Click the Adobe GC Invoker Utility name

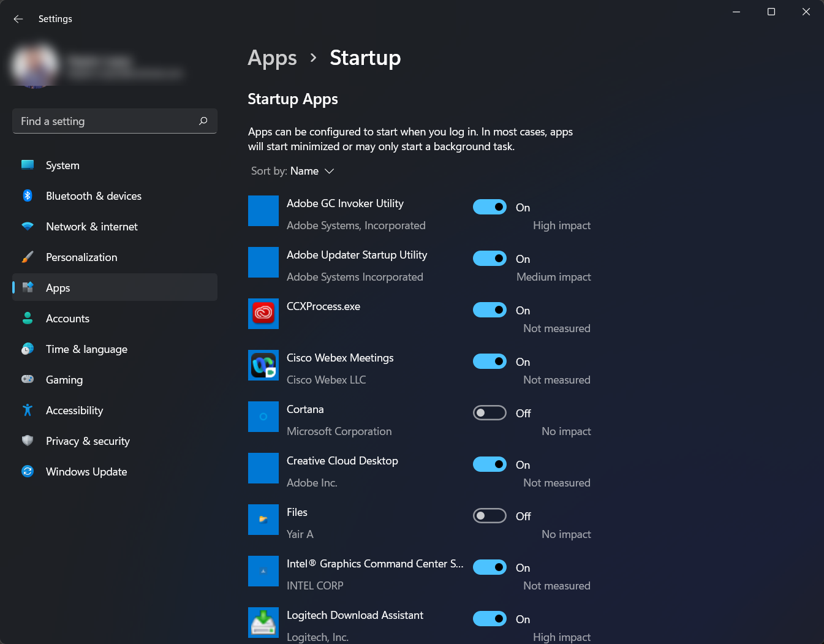pyautogui.click(x=345, y=203)
